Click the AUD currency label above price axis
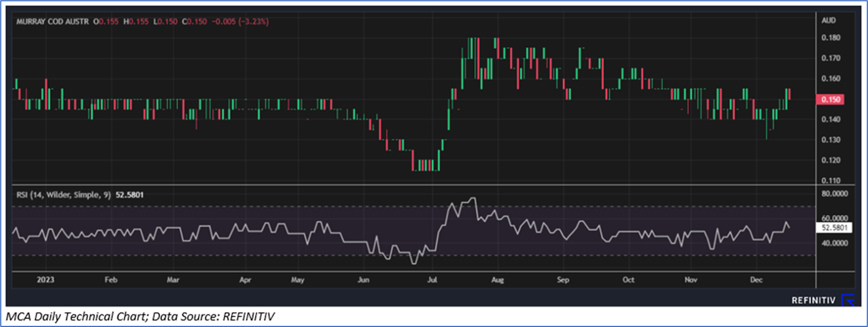Screen dimensions: 868x327 [828, 20]
